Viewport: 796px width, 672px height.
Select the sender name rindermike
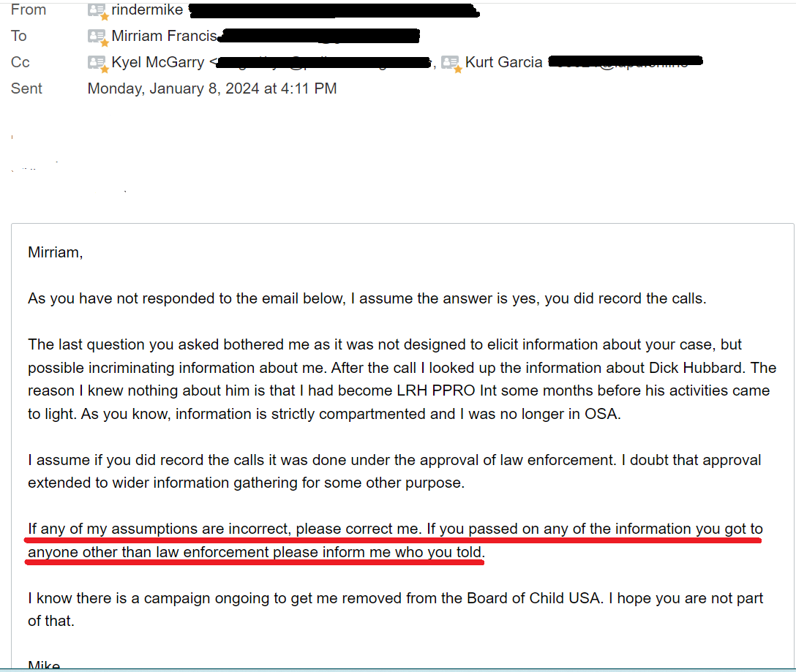pyautogui.click(x=147, y=10)
